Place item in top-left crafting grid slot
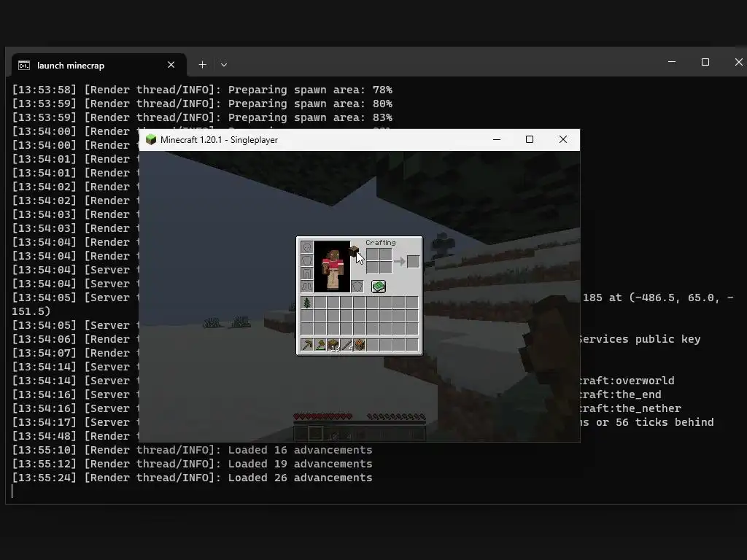 tap(373, 254)
